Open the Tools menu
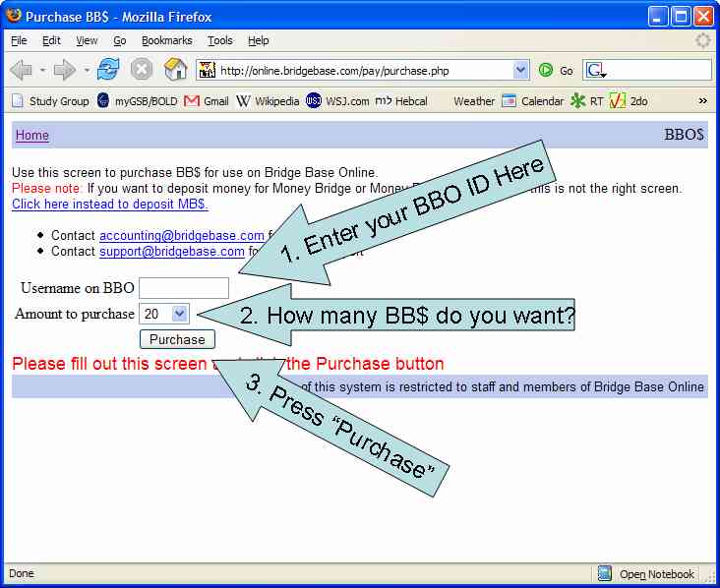The width and height of the screenshot is (720, 588). [x=220, y=41]
